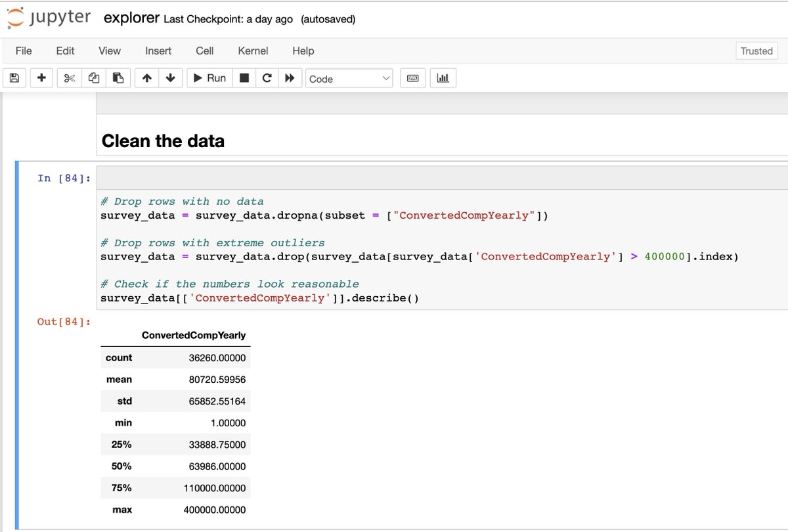Open the Help menu

pyautogui.click(x=303, y=51)
